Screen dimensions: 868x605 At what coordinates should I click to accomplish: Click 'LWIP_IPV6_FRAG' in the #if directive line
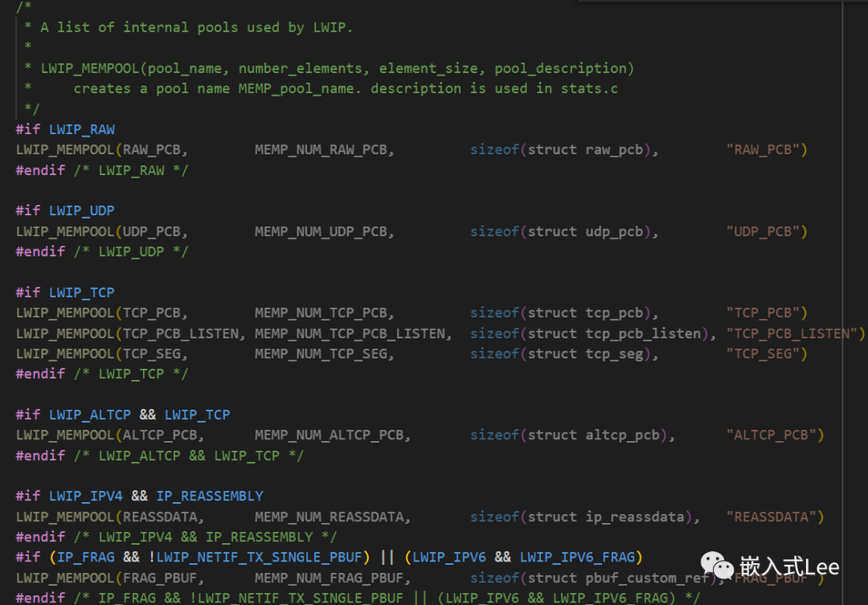tap(577, 557)
